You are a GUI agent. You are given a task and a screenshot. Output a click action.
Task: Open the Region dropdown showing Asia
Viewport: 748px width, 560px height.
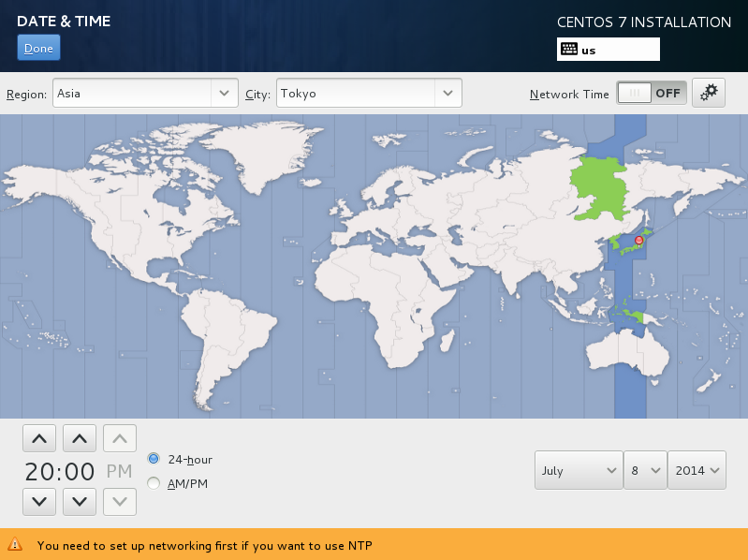[145, 93]
